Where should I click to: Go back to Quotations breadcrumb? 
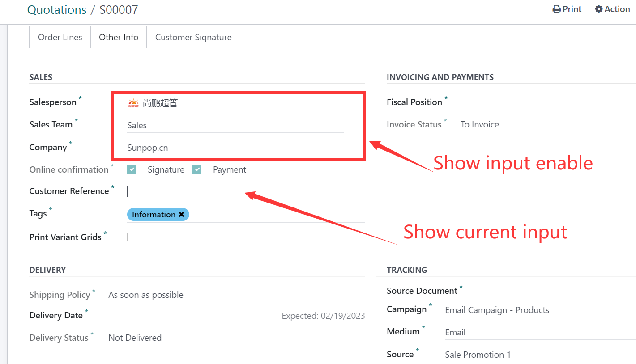coord(57,10)
